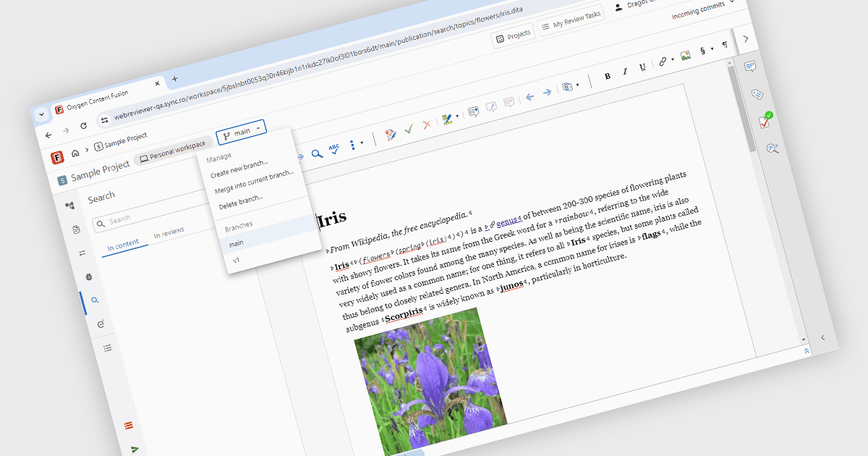This screenshot has height=456, width=868.
Task: Open the documents clipboard sidebar icon
Action: [x=76, y=229]
